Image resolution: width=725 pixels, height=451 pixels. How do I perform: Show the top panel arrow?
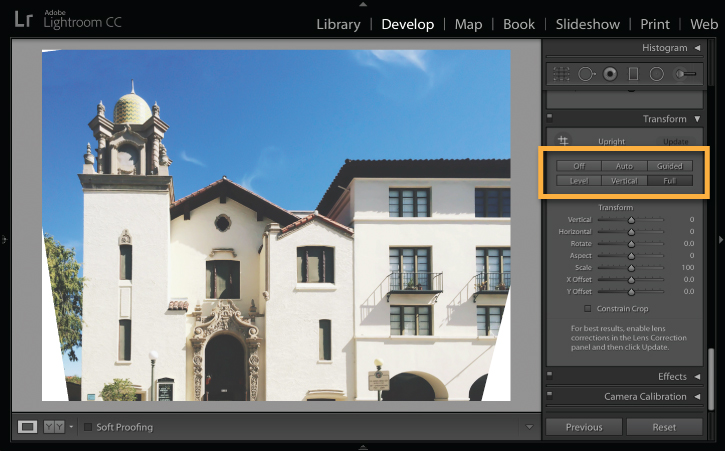point(363,4)
